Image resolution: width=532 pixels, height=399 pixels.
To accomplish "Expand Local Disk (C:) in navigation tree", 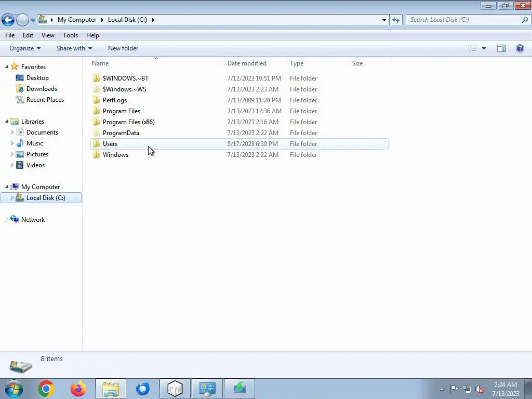I will [12, 197].
